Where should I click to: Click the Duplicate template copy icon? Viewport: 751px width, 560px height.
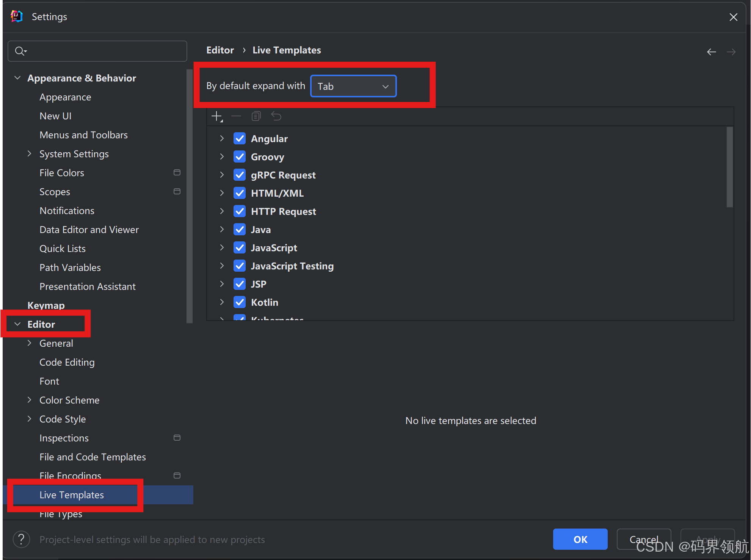pyautogui.click(x=256, y=116)
